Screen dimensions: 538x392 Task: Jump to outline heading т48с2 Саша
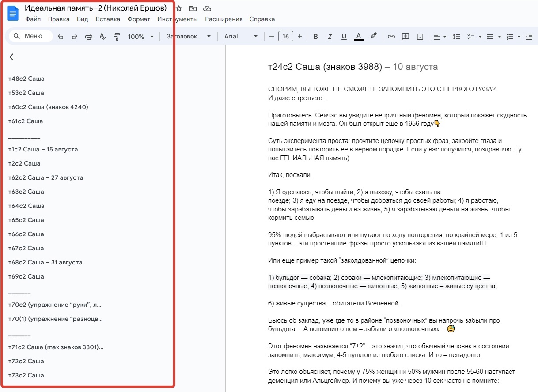point(27,79)
